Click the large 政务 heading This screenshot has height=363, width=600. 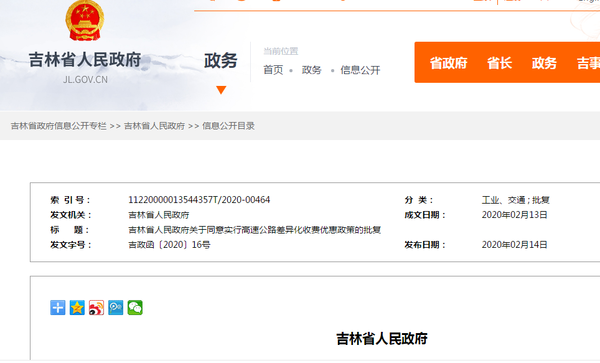click(x=221, y=60)
